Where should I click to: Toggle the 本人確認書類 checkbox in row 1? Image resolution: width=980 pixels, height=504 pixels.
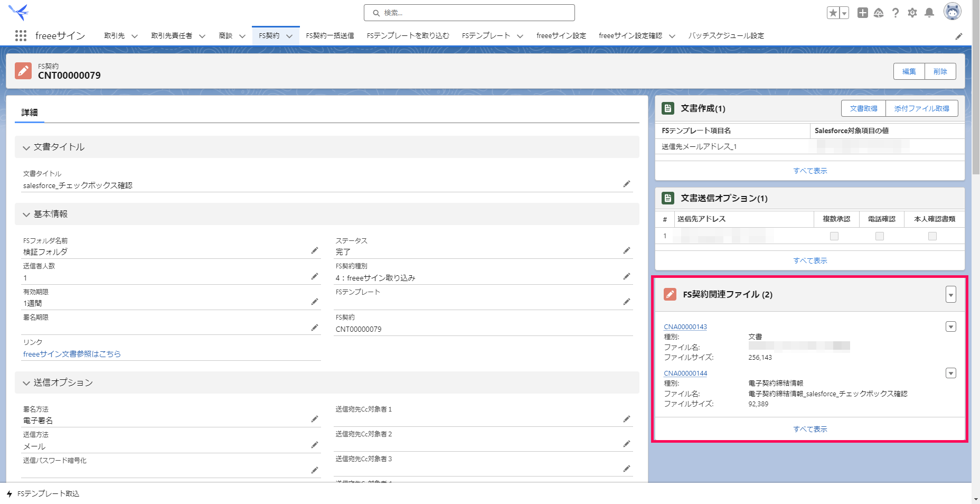click(932, 236)
